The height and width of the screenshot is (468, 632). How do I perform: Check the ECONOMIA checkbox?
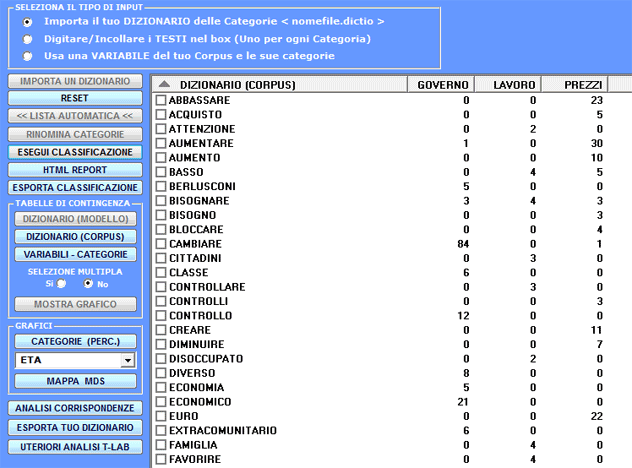point(161,387)
